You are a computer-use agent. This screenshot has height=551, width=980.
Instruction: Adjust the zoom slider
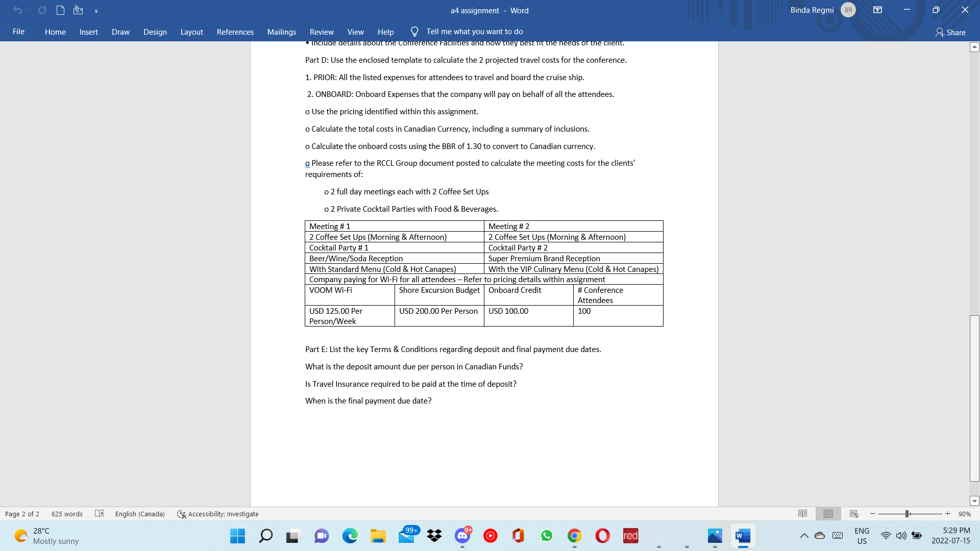click(x=908, y=514)
